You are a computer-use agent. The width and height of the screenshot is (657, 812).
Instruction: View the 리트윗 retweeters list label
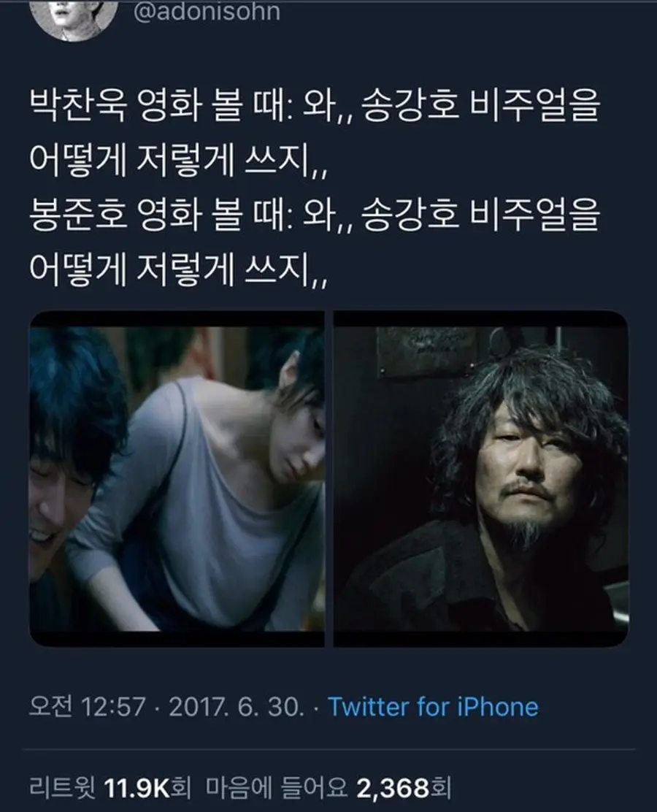point(63,788)
